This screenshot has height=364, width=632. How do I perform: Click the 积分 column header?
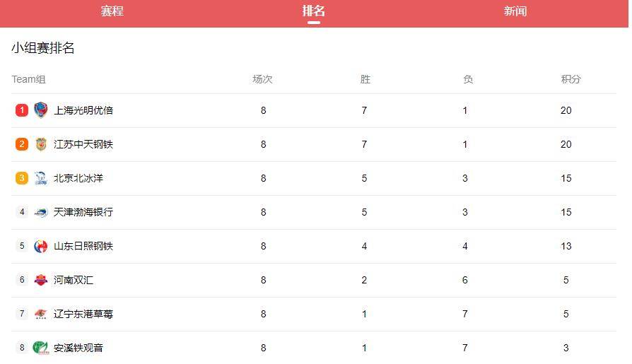click(x=570, y=79)
